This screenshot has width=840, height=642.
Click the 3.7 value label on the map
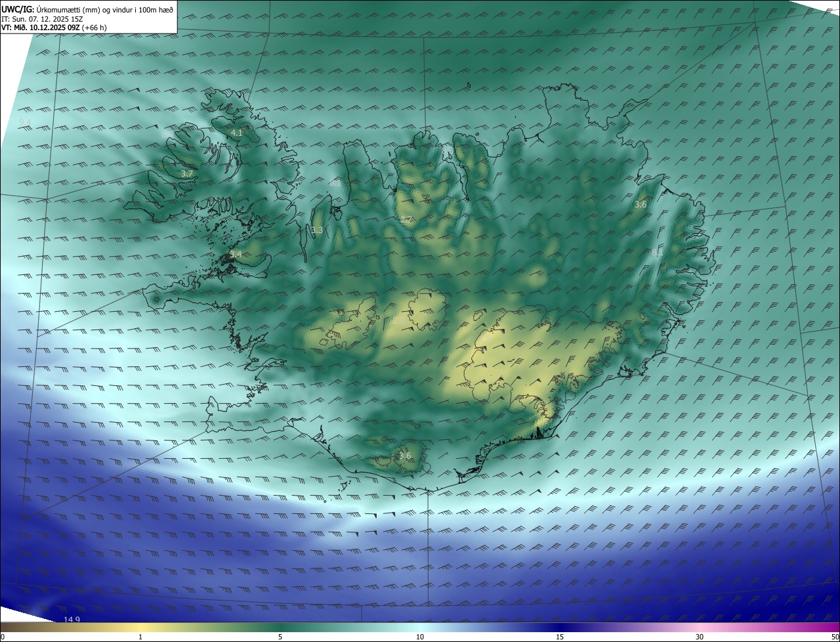(187, 174)
